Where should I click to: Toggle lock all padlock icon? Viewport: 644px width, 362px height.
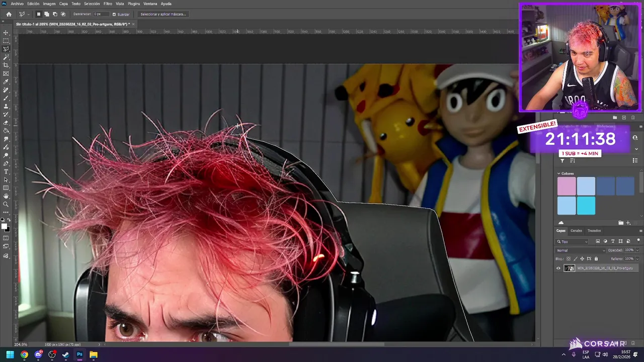coord(596,258)
